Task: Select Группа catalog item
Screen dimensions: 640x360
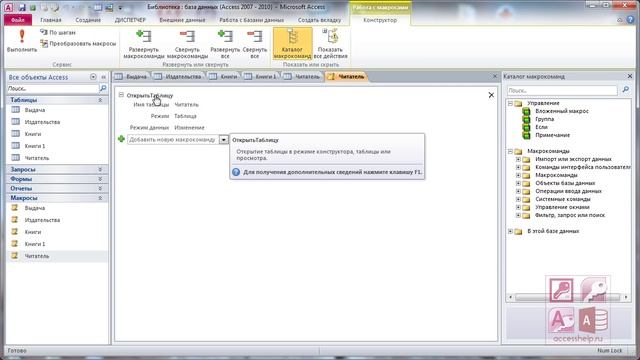Action: pos(544,119)
